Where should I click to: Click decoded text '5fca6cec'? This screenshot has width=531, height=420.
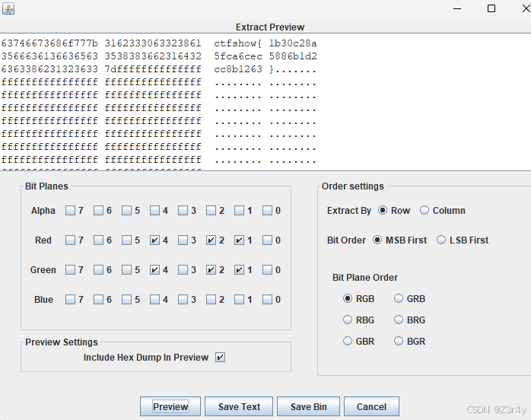pos(237,56)
